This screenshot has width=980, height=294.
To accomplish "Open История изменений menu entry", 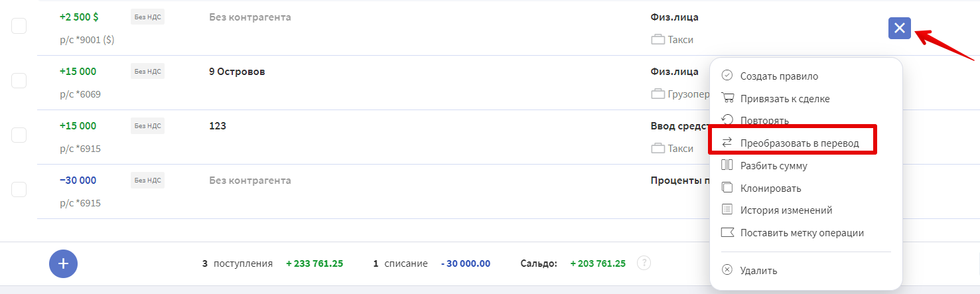I will (786, 210).
